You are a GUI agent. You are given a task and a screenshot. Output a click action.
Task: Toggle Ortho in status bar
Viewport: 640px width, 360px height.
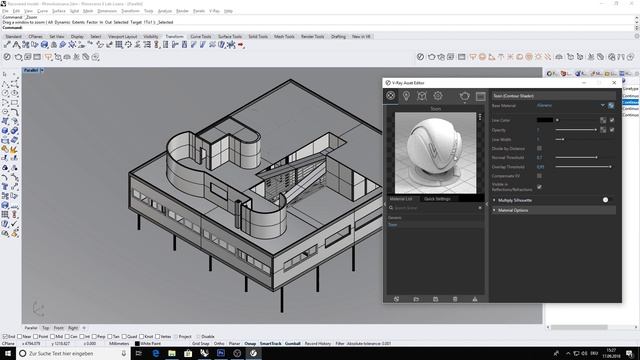[x=219, y=343]
